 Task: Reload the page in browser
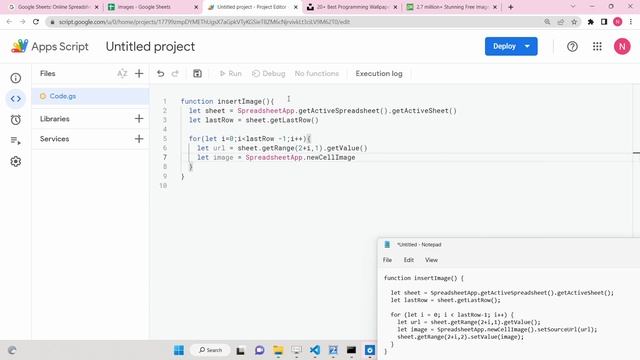tap(36, 22)
